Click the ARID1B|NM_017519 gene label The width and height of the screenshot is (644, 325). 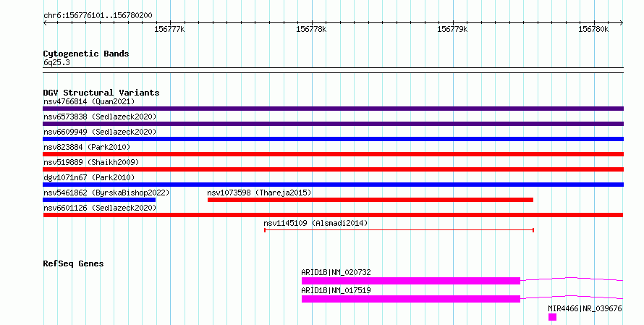point(336,290)
